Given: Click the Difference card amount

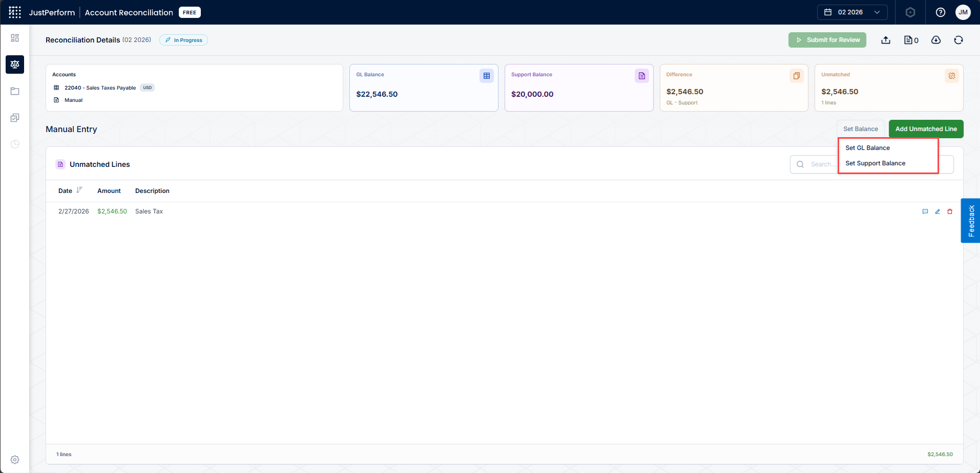Looking at the screenshot, I should (685, 92).
